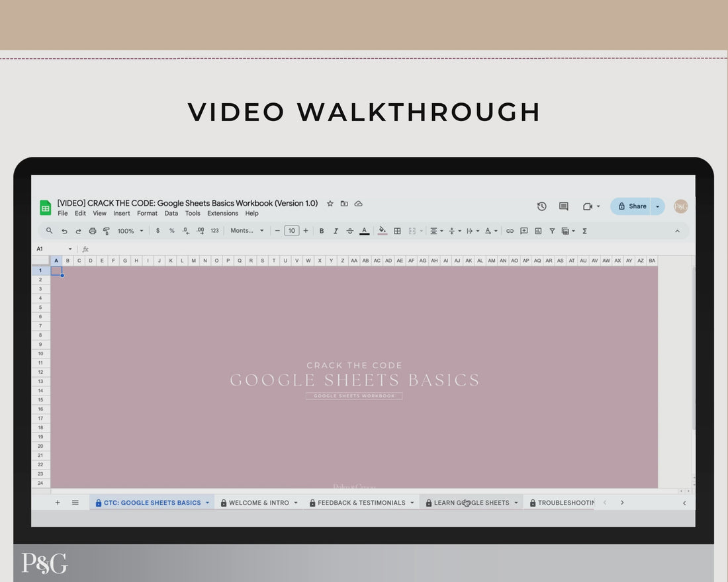The height and width of the screenshot is (582, 728).
Task: Increase decimal places
Action: tap(200, 231)
